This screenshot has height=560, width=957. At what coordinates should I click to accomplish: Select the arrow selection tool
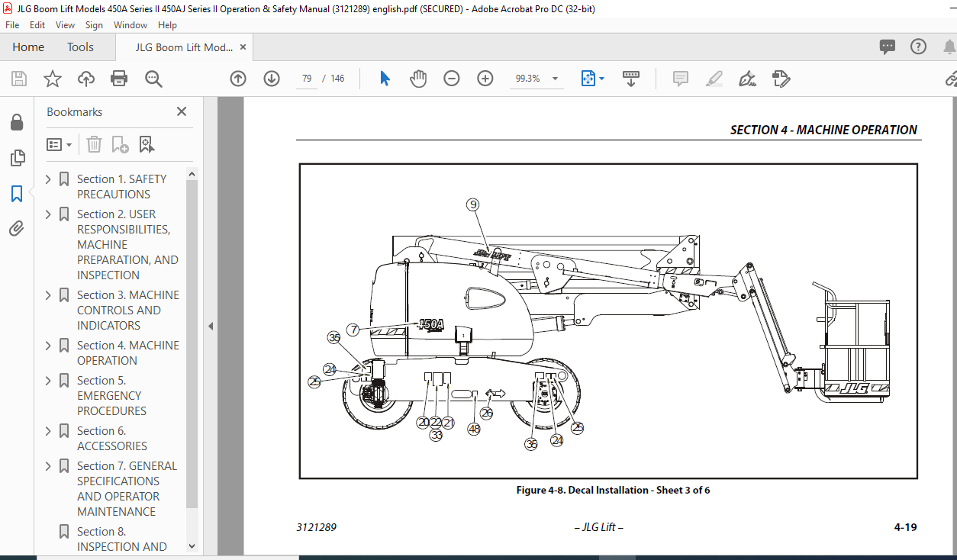pos(385,79)
